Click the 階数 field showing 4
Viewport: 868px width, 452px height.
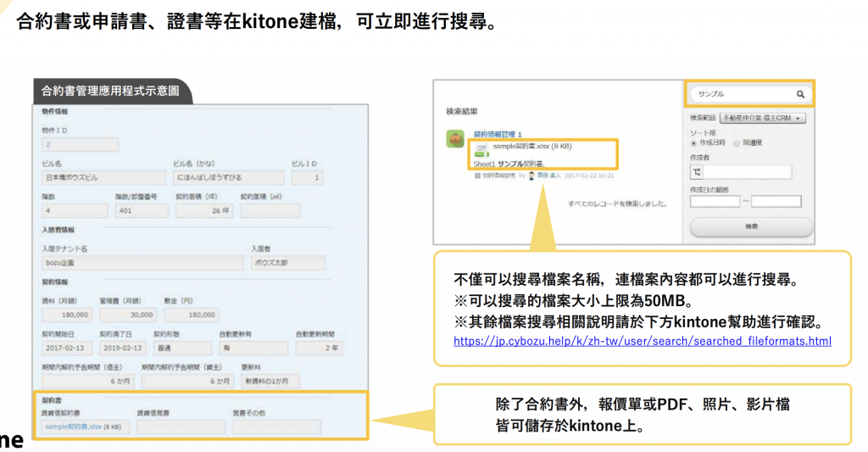pos(75,211)
